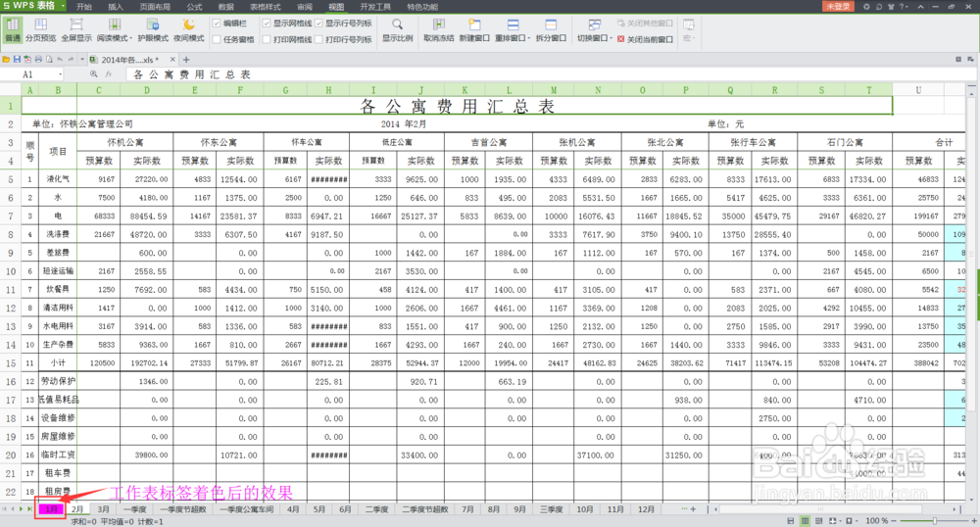This screenshot has width=980, height=527.
Task: Click the next sheet navigation arrow
Action: (x=21, y=509)
